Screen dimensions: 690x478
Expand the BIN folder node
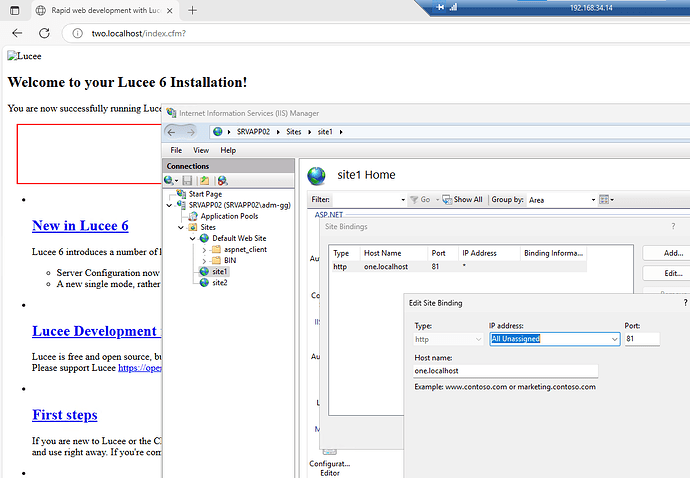[x=204, y=261]
